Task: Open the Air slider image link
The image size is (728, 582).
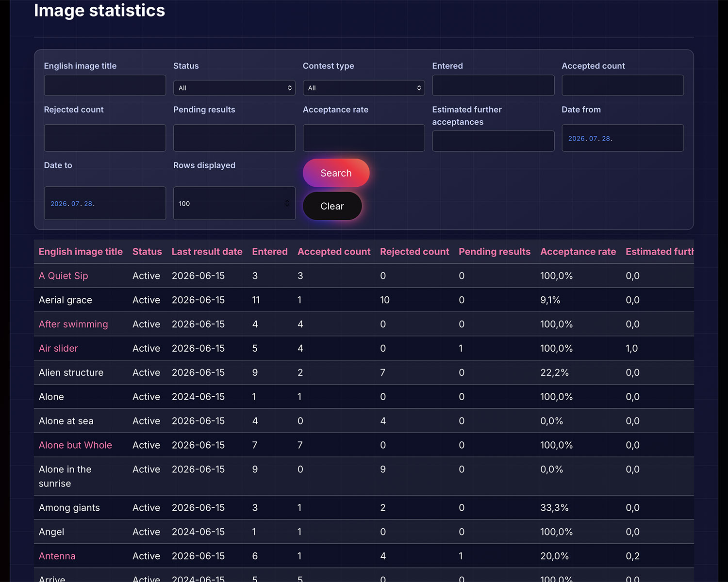Action: coord(58,348)
